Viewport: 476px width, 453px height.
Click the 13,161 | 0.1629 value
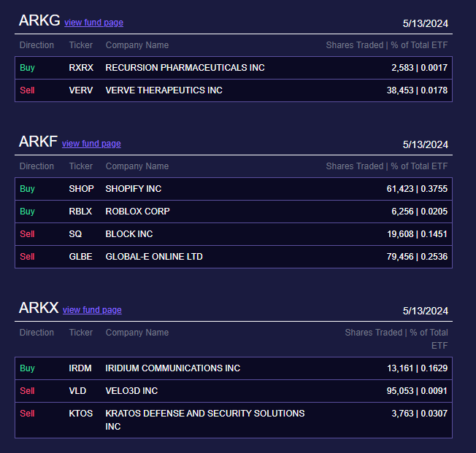point(417,368)
